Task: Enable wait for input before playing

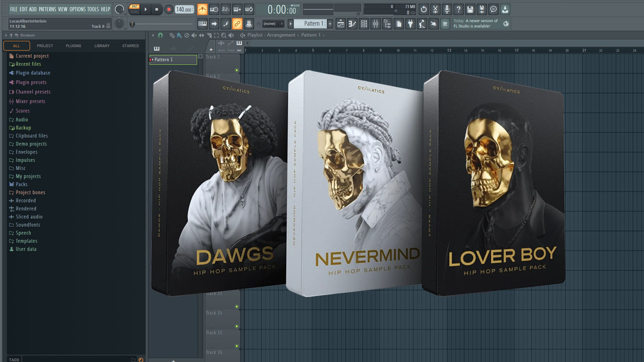Action: pyautogui.click(x=214, y=9)
